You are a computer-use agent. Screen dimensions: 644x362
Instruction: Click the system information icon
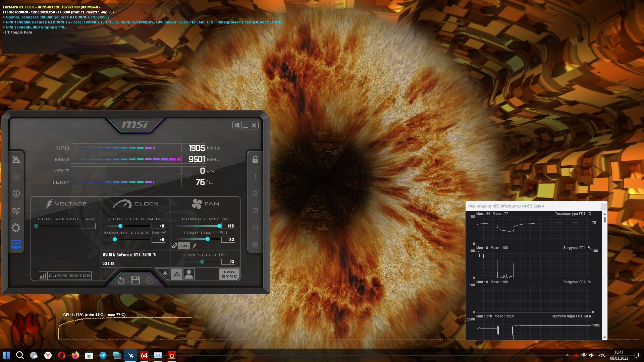(x=16, y=193)
